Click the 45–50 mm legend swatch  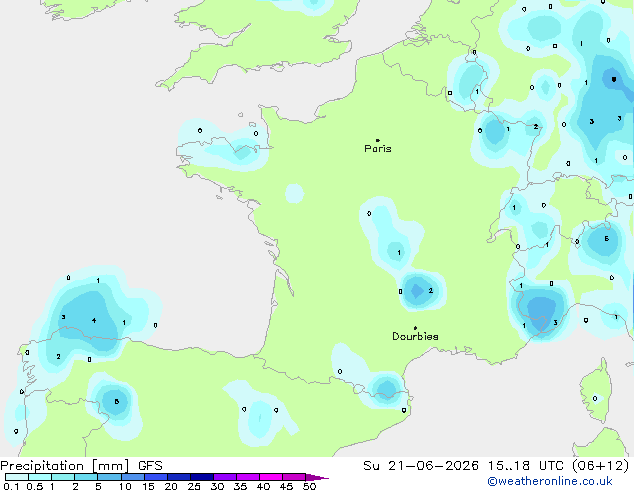click(x=294, y=477)
